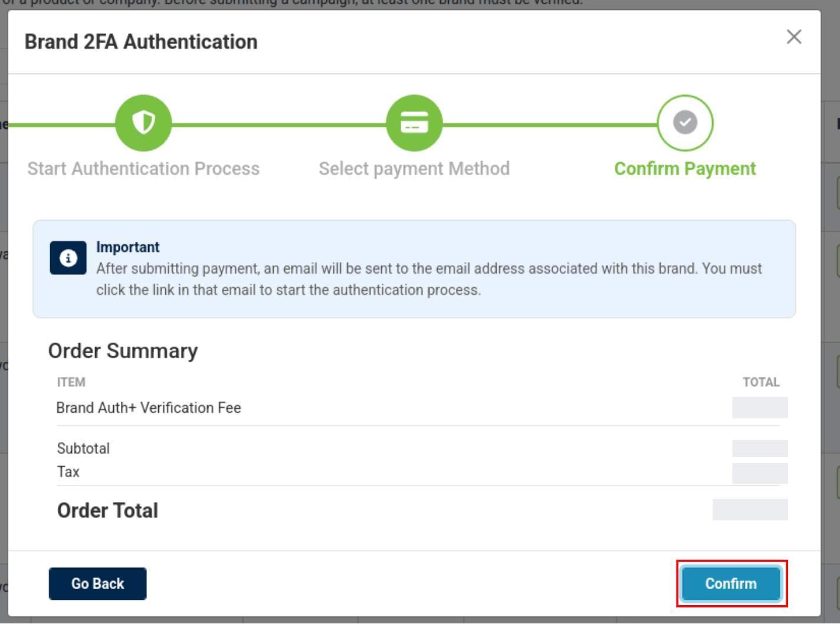The image size is (840, 624).
Task: Click the shield icon for Start Authentication step
Action: [143, 123]
